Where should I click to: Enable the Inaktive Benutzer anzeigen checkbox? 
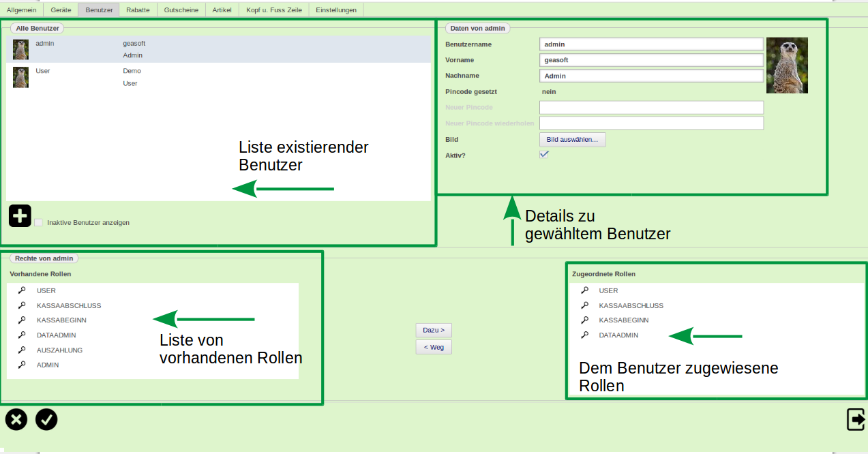point(38,222)
